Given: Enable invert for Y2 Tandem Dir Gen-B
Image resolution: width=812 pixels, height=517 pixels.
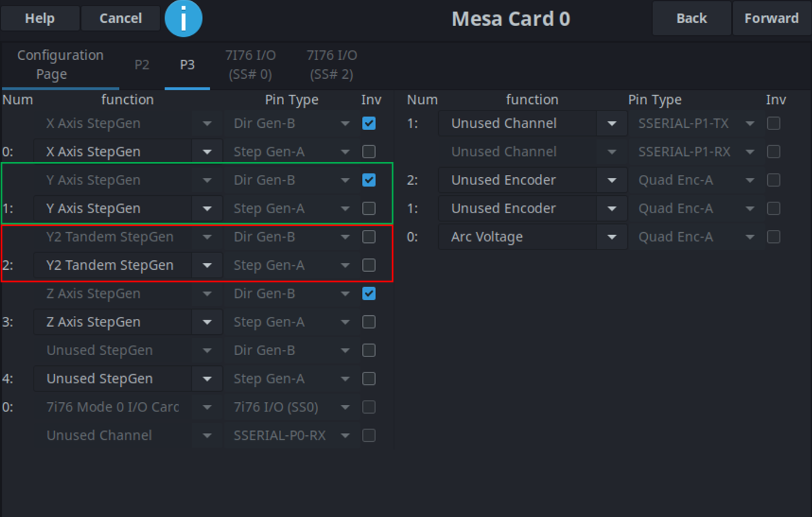Looking at the screenshot, I should [369, 237].
